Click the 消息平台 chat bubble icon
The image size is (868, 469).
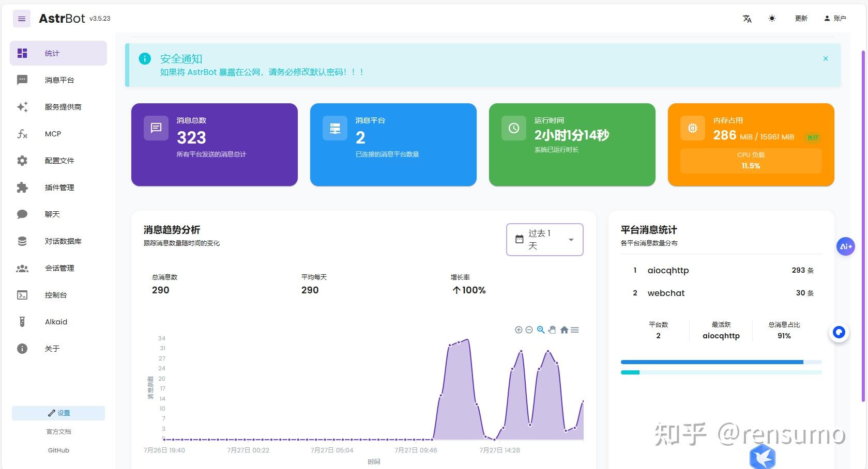pyautogui.click(x=22, y=80)
